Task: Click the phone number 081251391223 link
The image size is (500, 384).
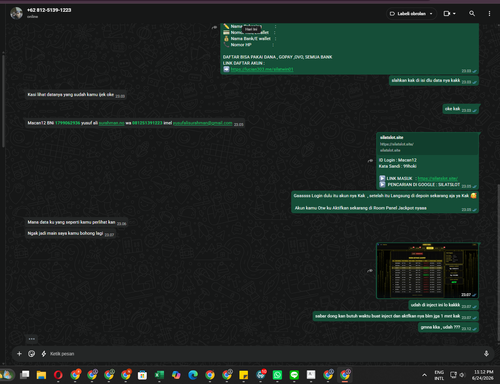Action: pos(147,123)
